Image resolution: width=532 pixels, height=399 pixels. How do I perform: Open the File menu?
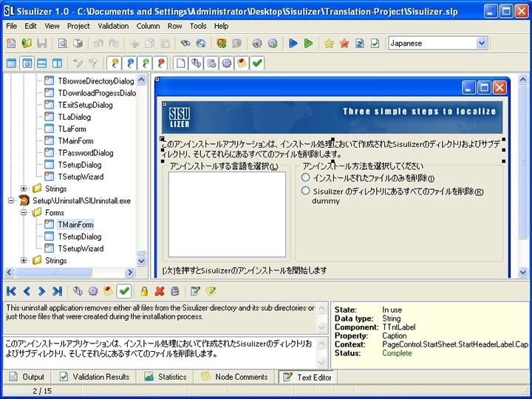click(12, 26)
